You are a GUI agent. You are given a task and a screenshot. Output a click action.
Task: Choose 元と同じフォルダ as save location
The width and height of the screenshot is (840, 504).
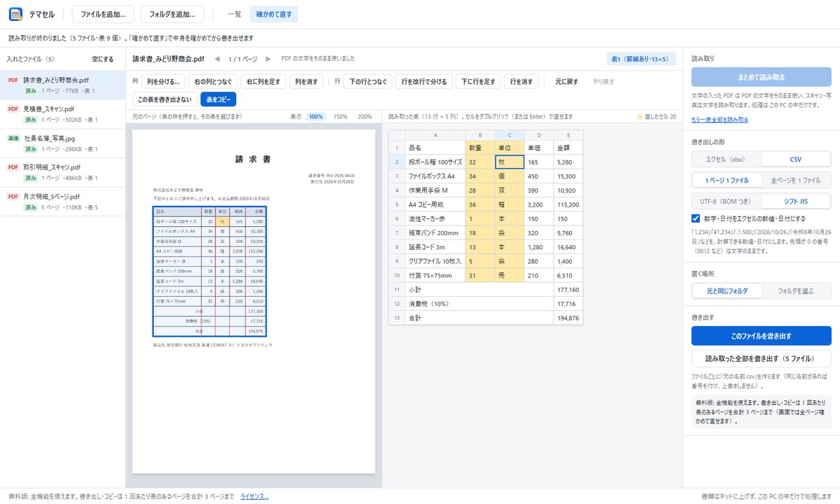[726, 290]
